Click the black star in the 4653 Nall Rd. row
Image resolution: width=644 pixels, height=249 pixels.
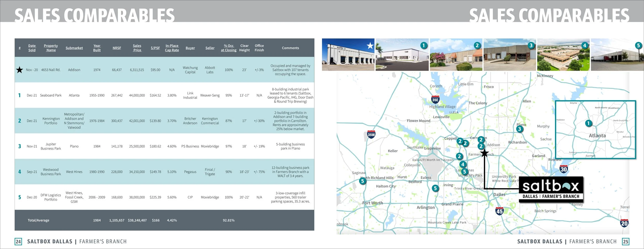20,70
